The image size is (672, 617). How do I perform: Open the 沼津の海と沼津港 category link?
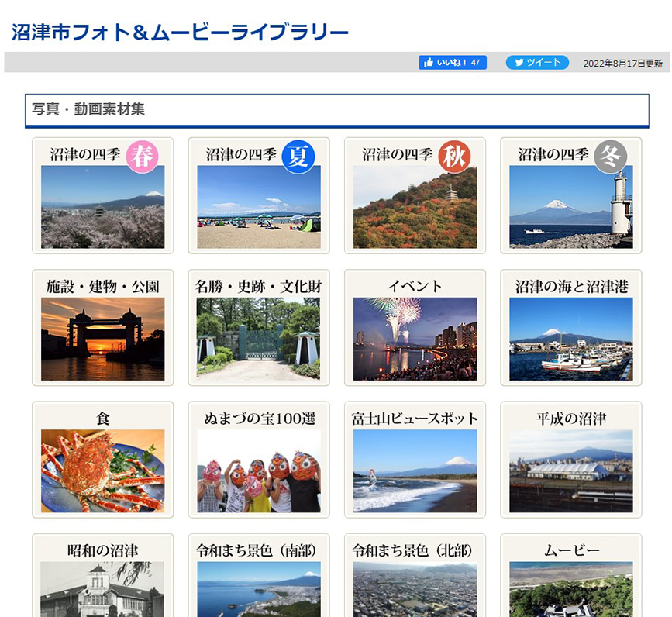coord(571,286)
